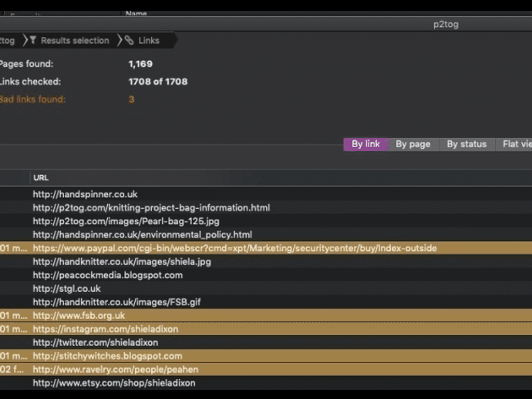Viewport: 532px width, 399px height.
Task: Select the handknitter.co.uk/images/FSB.gif row
Action: (266, 302)
